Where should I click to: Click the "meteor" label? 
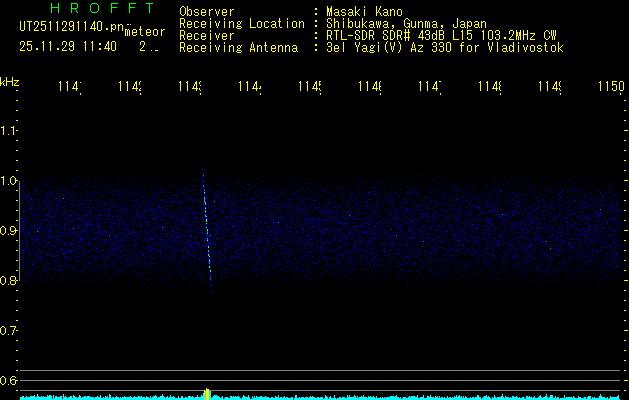tap(145, 32)
